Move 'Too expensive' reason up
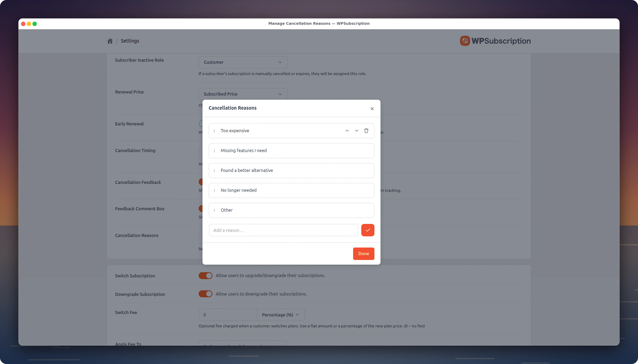Viewport: 638px width, 364px height. 347,131
